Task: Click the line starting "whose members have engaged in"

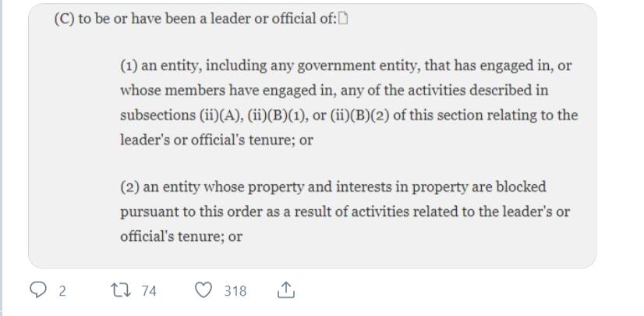Action: pos(334,91)
